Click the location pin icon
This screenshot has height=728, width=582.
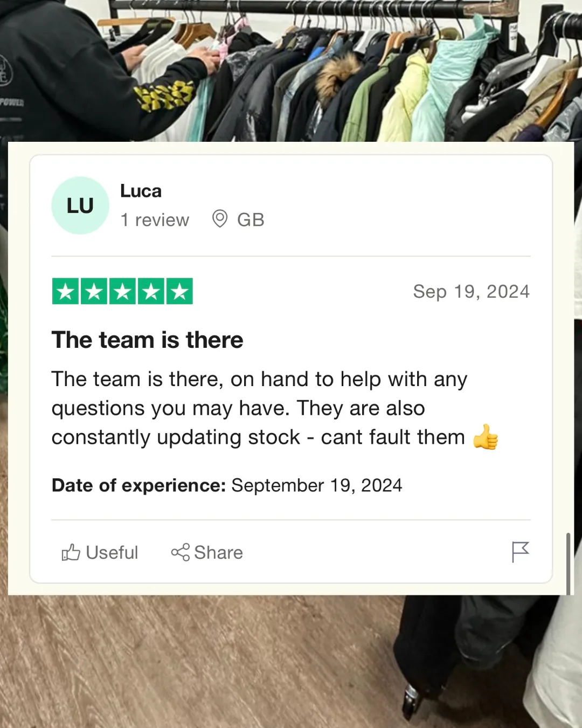(x=220, y=218)
